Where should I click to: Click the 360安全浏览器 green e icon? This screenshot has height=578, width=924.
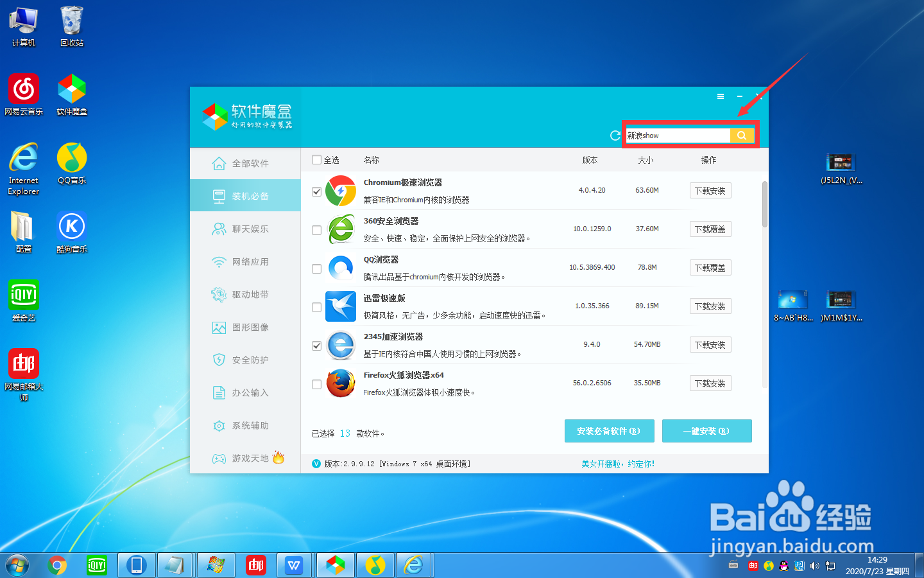pos(341,229)
